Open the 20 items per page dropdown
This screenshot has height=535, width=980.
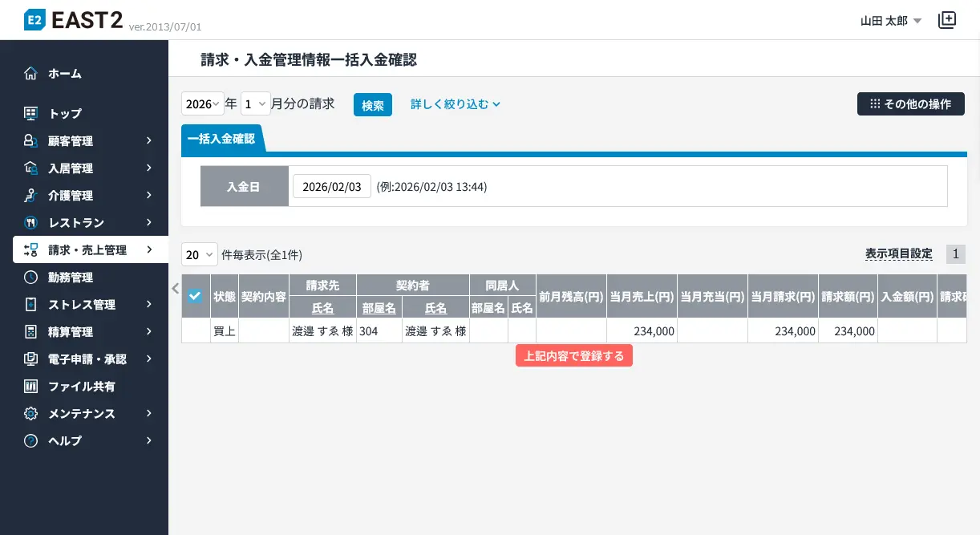[199, 255]
